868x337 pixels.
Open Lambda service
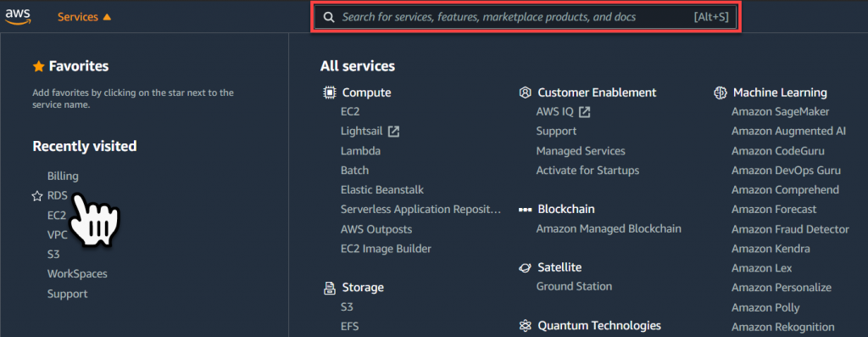[x=361, y=151]
